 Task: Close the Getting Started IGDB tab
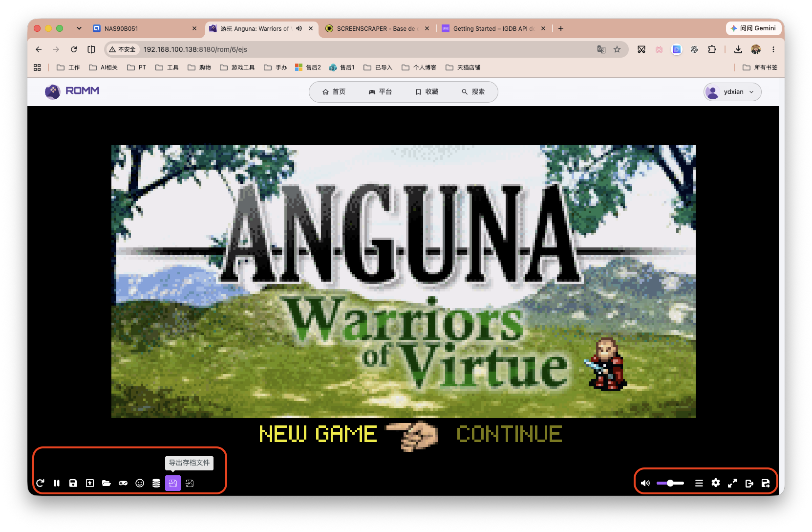point(543,29)
